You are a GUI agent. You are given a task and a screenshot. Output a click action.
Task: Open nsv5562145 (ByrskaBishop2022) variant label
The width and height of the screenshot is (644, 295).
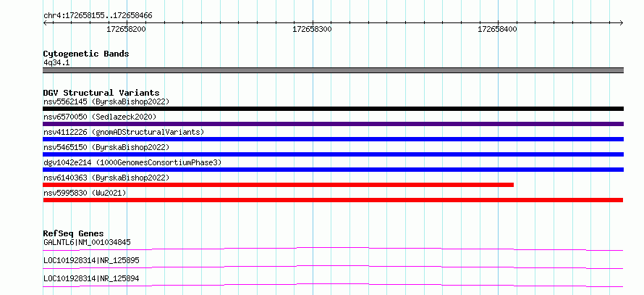pyautogui.click(x=106, y=101)
